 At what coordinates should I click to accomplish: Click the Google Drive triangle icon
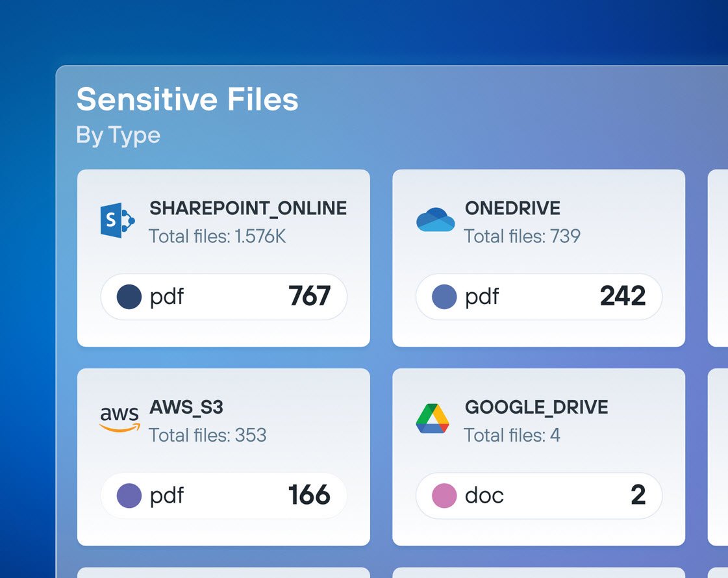433,419
